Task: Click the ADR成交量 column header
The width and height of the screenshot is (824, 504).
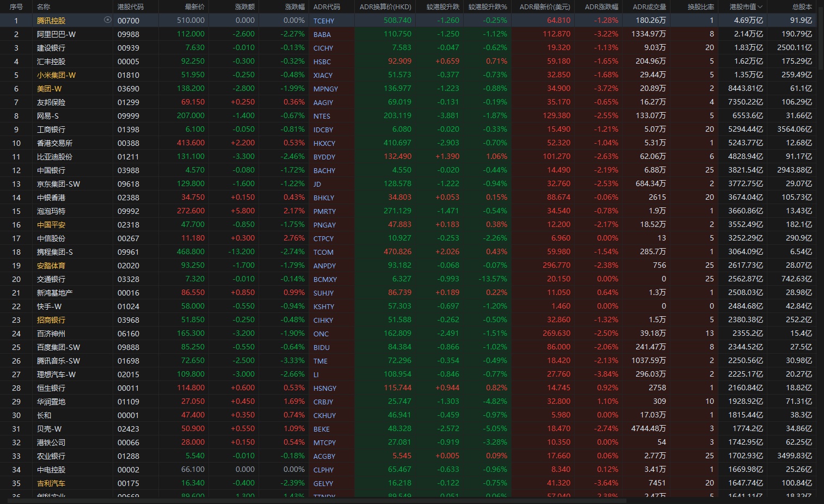Action: click(649, 7)
